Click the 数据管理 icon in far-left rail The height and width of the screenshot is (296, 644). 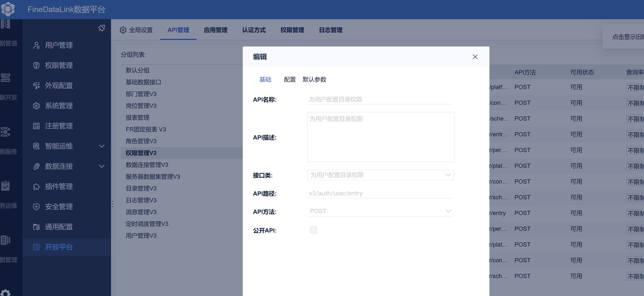point(5,240)
